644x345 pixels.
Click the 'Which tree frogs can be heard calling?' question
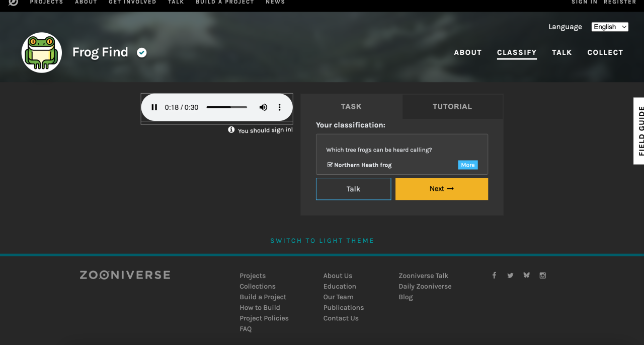click(x=379, y=150)
